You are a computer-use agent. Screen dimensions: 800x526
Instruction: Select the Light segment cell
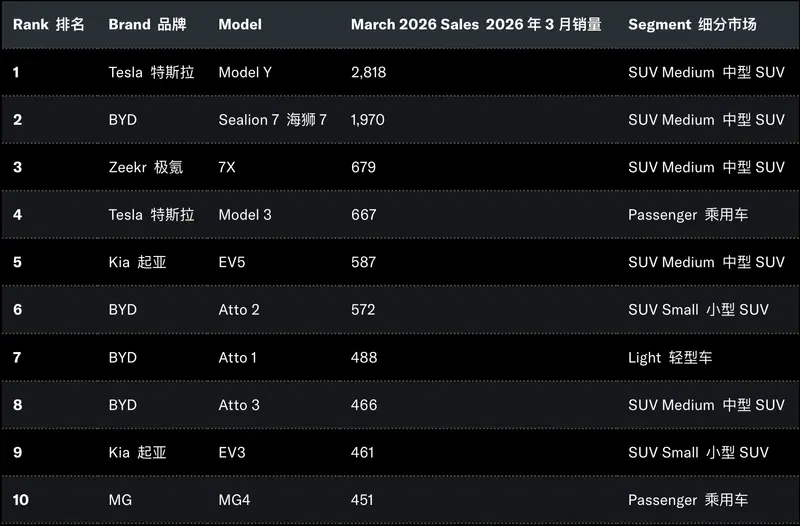coord(670,357)
